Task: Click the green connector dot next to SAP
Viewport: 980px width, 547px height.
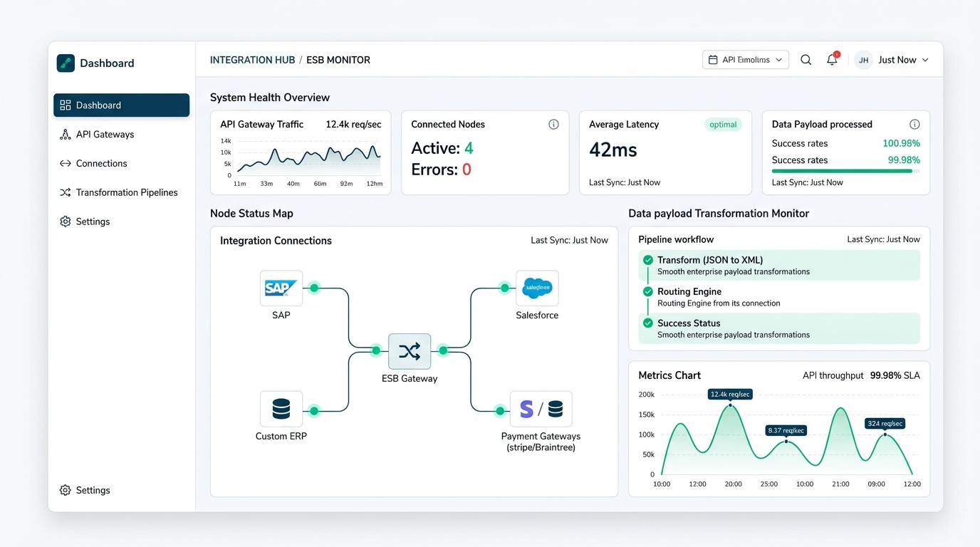Action: coord(314,288)
